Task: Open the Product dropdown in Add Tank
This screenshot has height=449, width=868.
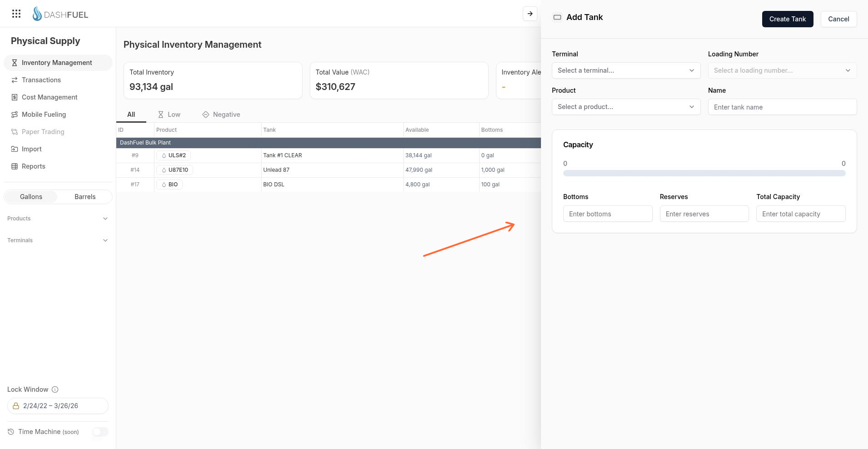Action: (x=626, y=107)
